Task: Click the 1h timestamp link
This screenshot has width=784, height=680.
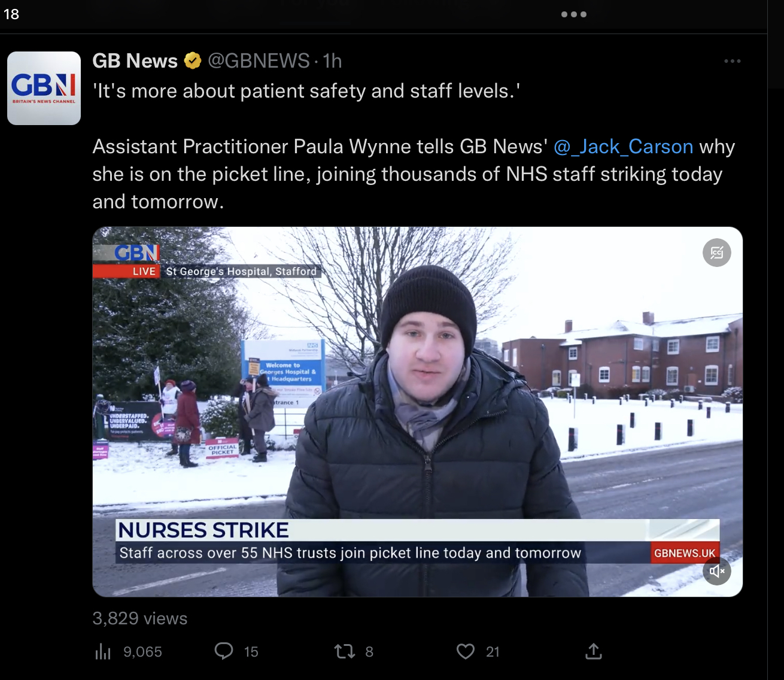Action: [x=332, y=60]
